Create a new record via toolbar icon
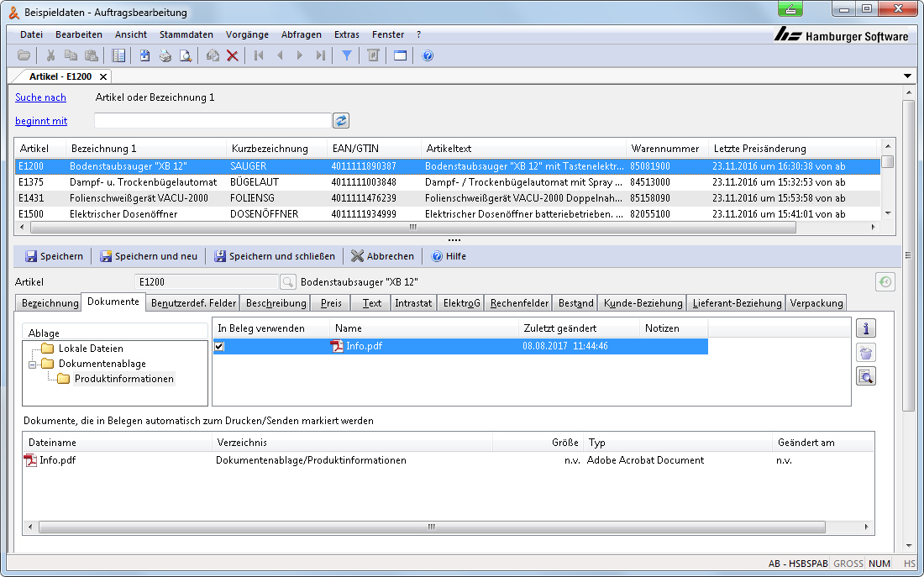This screenshot has width=924, height=577. pyautogui.click(x=145, y=56)
